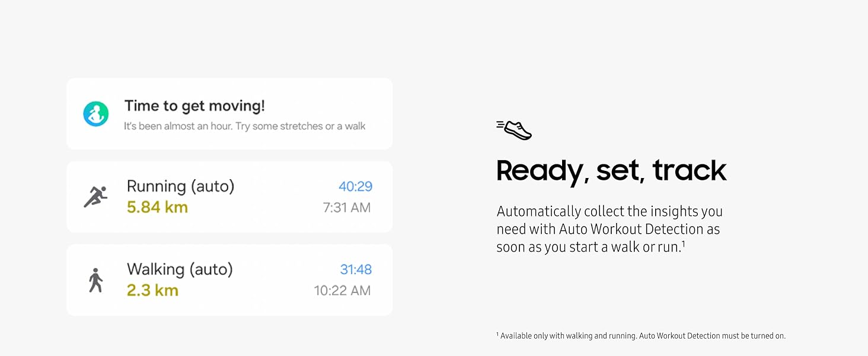Click the 31:48 walking duration
The width and height of the screenshot is (868, 356).
[356, 269]
